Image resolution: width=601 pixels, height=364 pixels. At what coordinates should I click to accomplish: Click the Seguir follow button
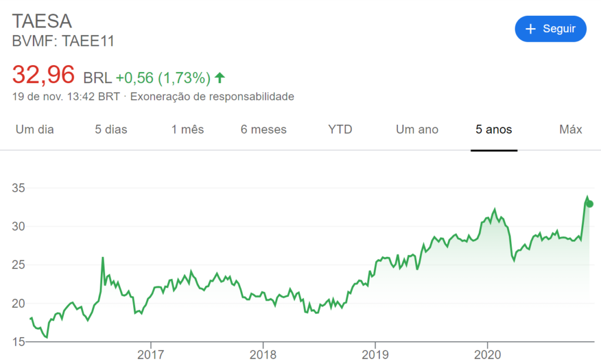click(x=551, y=29)
